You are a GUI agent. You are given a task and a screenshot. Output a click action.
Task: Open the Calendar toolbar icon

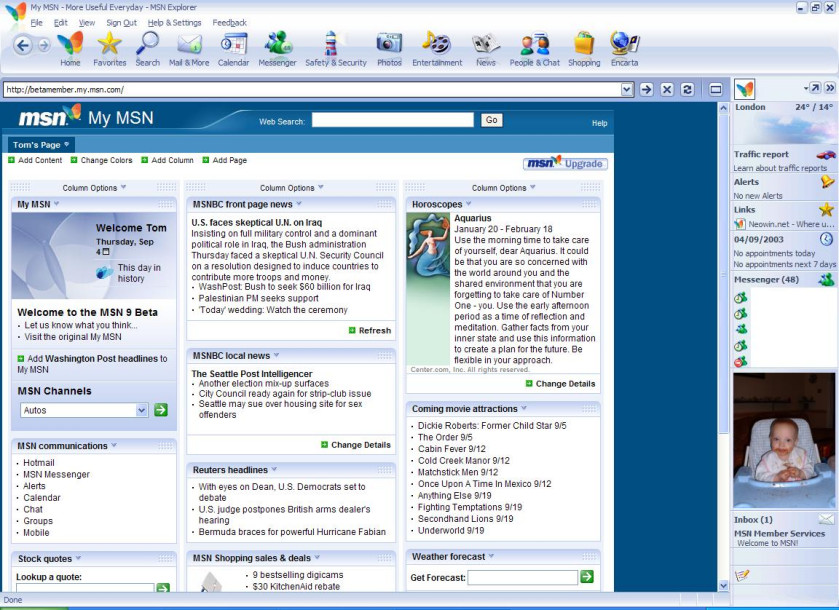[233, 45]
